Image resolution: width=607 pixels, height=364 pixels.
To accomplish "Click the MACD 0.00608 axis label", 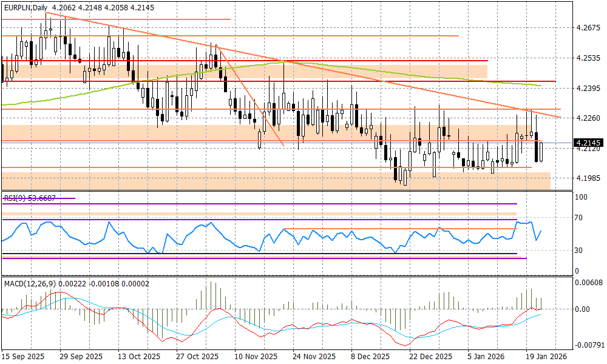I will pos(589,283).
